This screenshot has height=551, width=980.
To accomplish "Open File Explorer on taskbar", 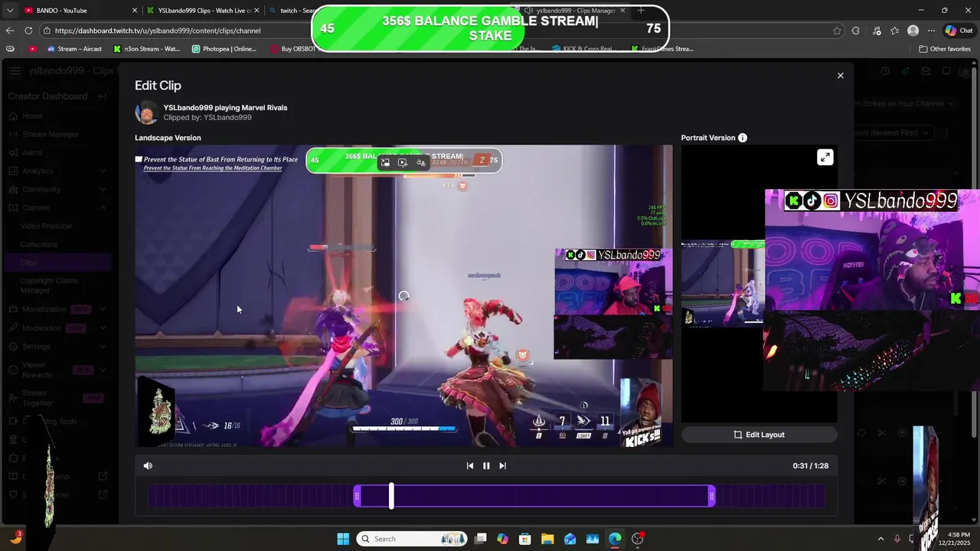I will tap(547, 539).
